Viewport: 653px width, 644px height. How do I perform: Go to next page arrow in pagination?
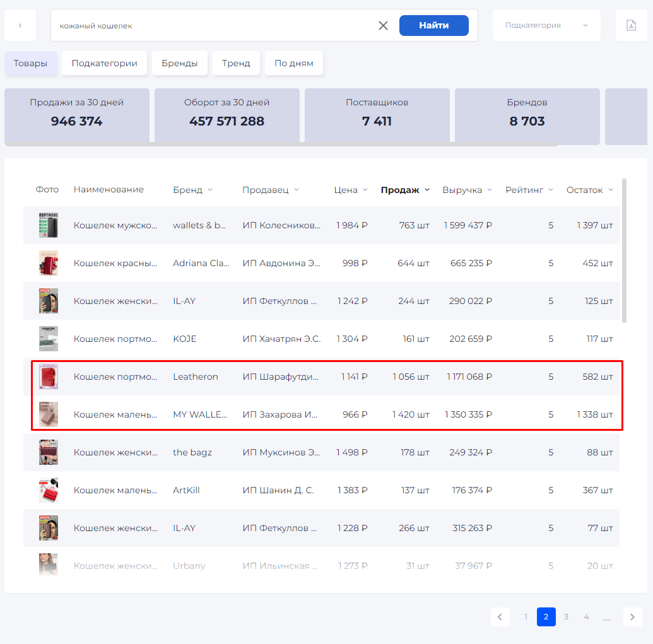coord(632,617)
